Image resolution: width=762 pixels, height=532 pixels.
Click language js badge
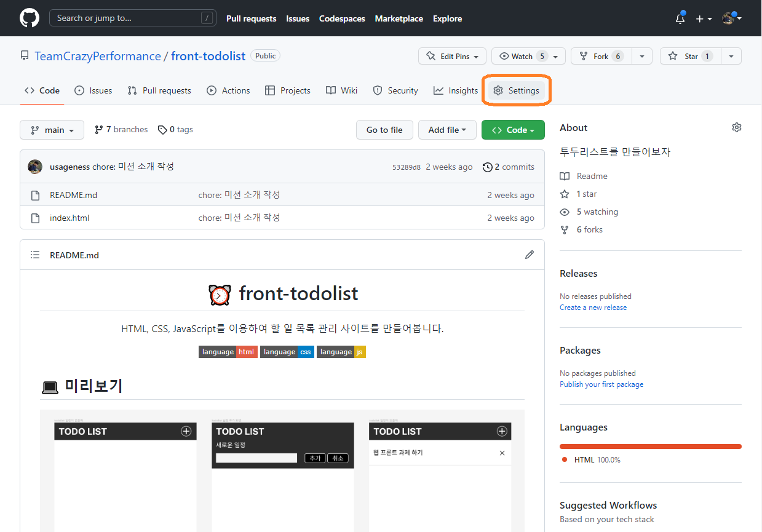(x=341, y=352)
